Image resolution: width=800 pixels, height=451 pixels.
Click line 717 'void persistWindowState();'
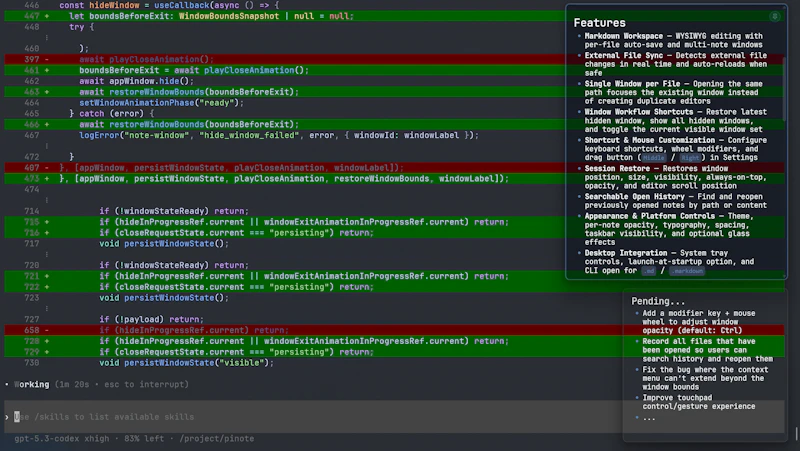tap(164, 243)
